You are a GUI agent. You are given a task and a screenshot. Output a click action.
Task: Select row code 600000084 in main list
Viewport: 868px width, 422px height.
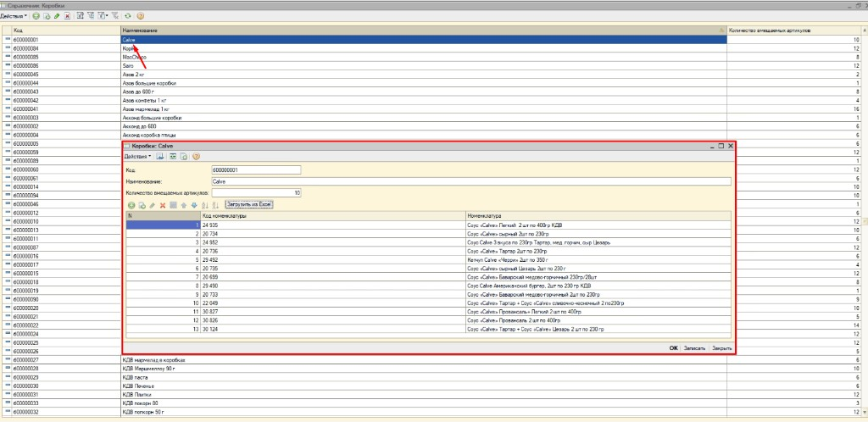[431, 48]
